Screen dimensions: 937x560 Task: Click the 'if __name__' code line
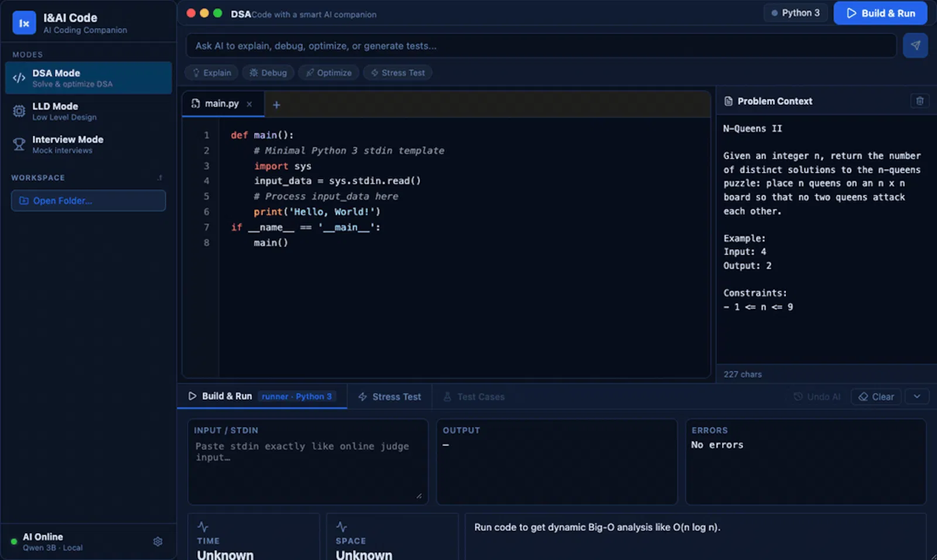[306, 227]
